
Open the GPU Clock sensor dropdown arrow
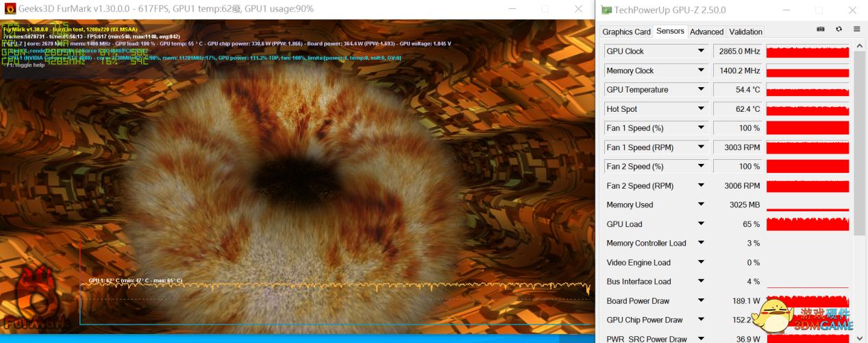coord(701,51)
